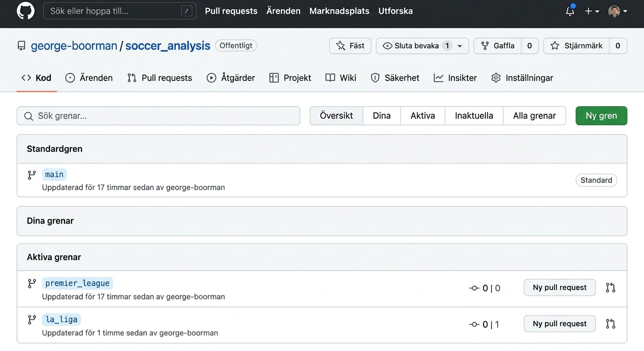Click the commit comparison 0 | 1 for la_liga

point(484,324)
